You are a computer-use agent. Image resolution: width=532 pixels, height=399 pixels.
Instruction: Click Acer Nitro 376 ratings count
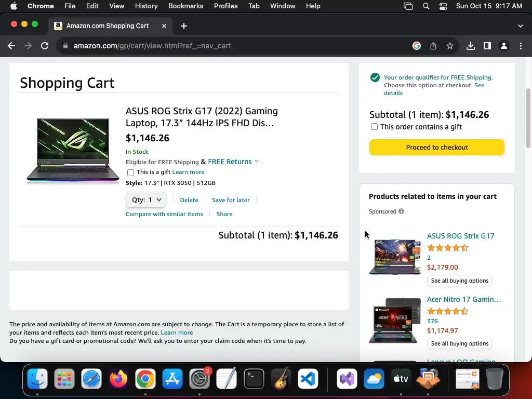pyautogui.click(x=432, y=321)
